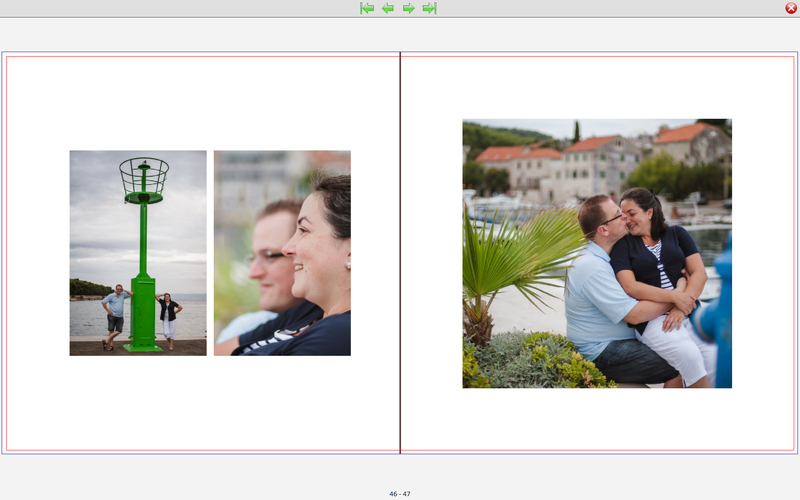Close the preview with red X button

coord(791,8)
